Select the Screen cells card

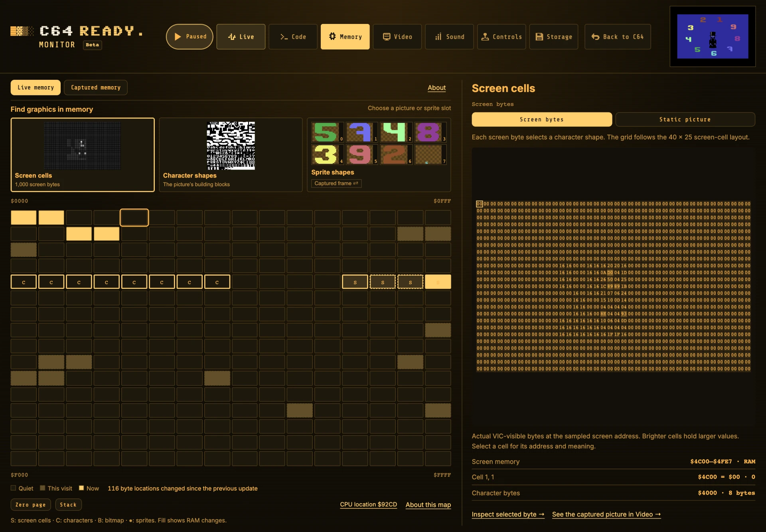tap(83, 155)
